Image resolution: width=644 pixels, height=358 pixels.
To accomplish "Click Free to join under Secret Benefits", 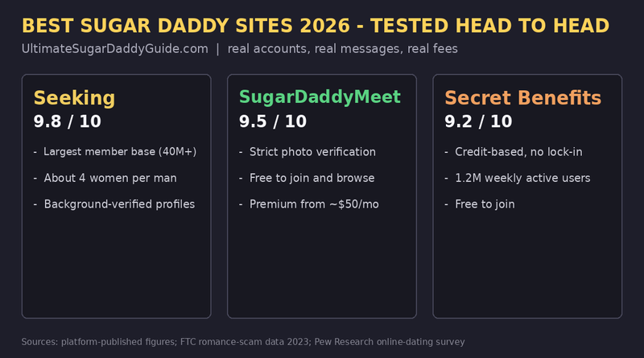I will coord(485,204).
